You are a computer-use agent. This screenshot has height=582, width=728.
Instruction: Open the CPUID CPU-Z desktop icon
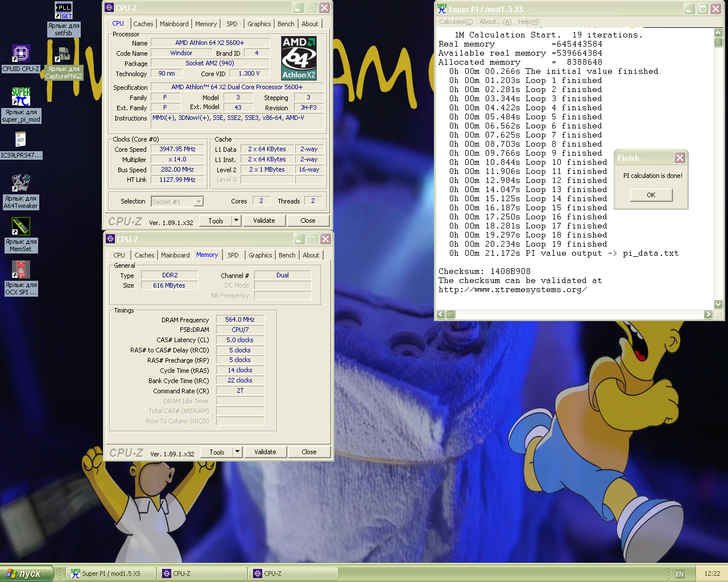pos(20,59)
